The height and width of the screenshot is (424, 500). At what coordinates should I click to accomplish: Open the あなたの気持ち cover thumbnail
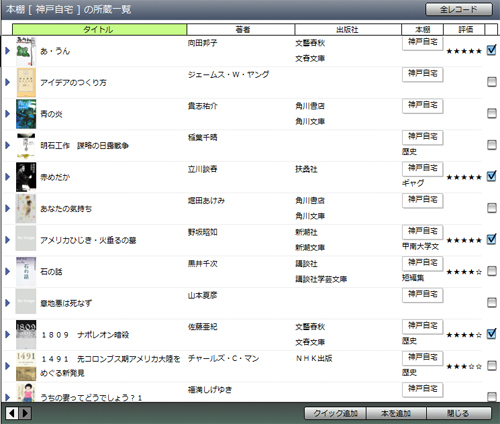tap(26, 209)
